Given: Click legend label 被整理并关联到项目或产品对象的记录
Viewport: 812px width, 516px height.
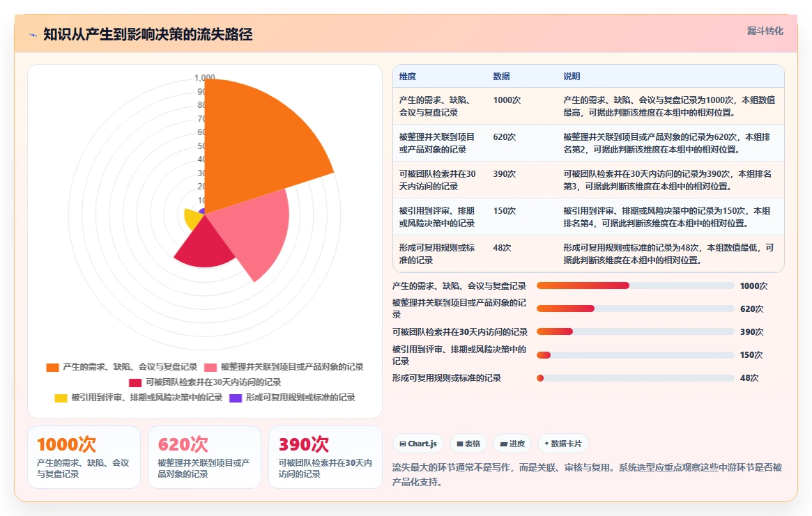Looking at the screenshot, I should pos(292,367).
